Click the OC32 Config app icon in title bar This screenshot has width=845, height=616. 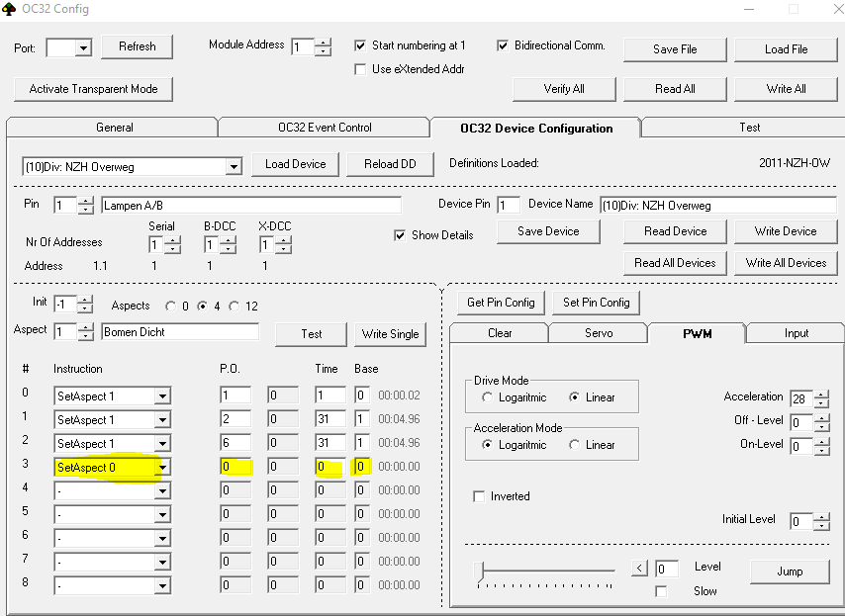pos(9,9)
